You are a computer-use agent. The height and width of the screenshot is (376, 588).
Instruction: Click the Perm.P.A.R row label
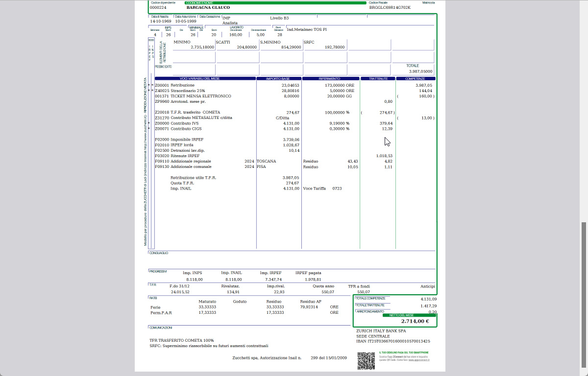coord(161,312)
